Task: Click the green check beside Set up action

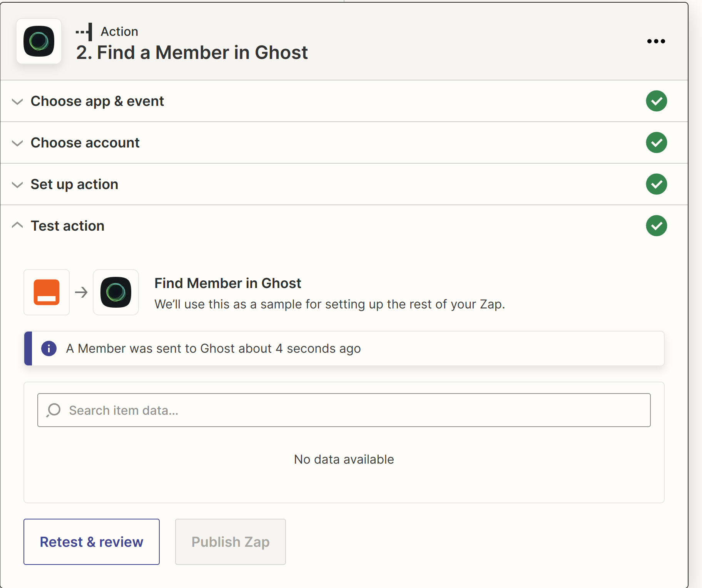Action: pos(656,184)
